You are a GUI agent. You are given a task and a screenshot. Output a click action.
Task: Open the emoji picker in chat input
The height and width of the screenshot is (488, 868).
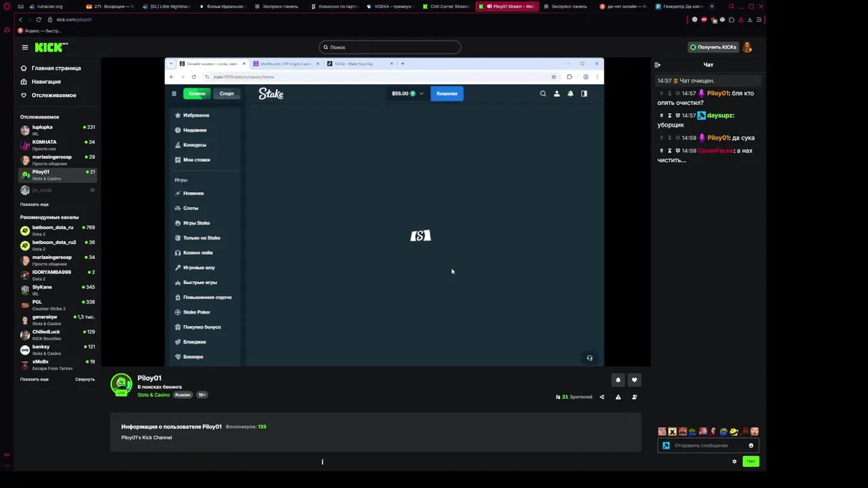pyautogui.click(x=751, y=445)
